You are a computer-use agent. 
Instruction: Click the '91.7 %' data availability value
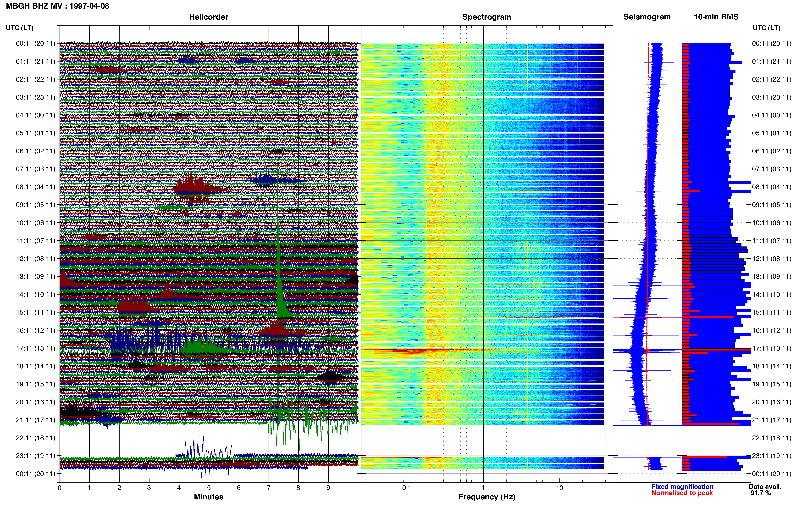pyautogui.click(x=761, y=493)
